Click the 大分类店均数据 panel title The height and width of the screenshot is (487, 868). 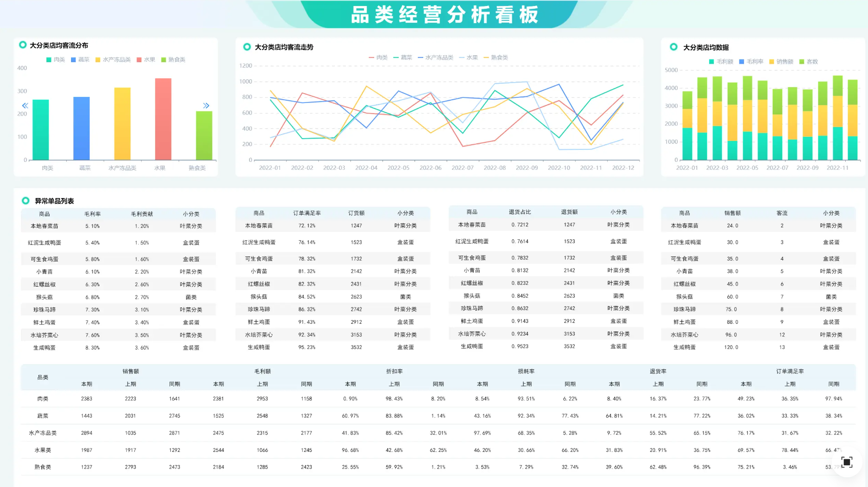(706, 47)
